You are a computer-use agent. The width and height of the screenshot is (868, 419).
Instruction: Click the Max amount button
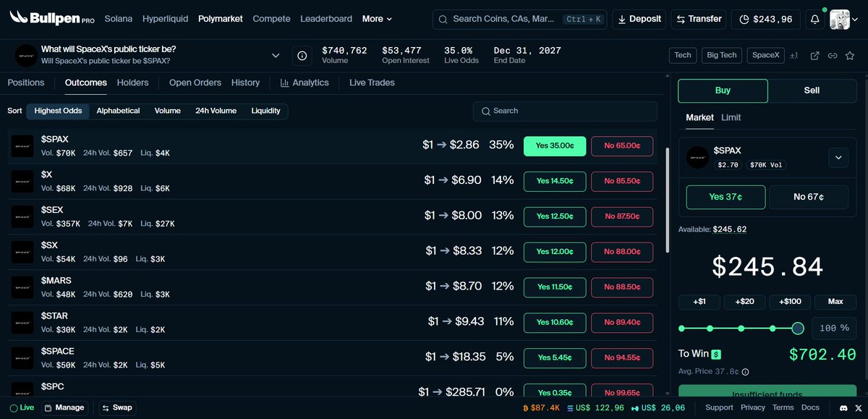(835, 302)
